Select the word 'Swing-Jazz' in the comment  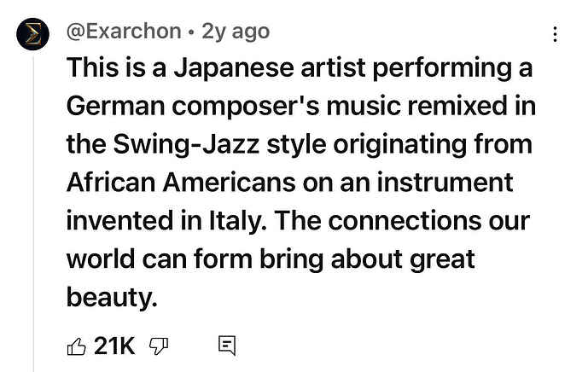point(186,145)
